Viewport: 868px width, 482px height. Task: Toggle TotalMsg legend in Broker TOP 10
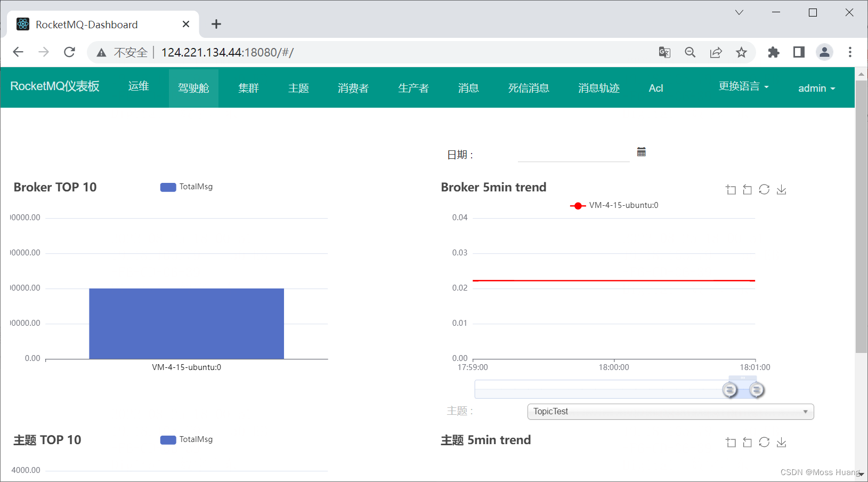click(x=186, y=187)
